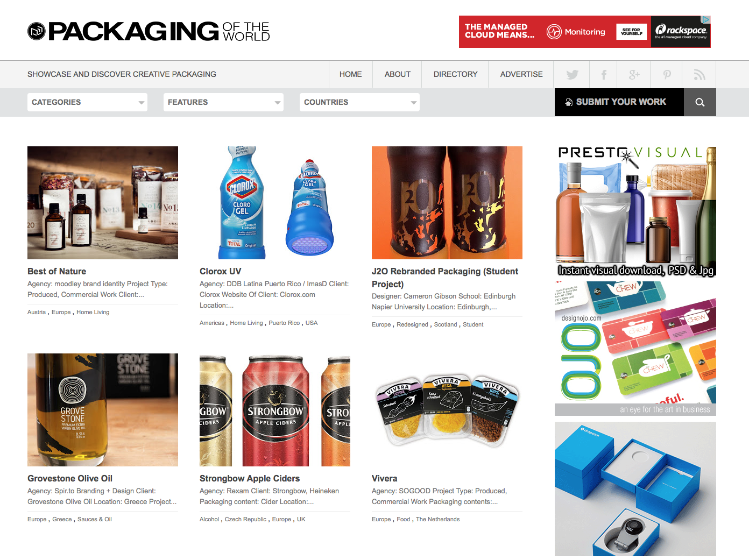Expand the Categories dropdown
This screenshot has width=749, height=560.
coord(87,102)
